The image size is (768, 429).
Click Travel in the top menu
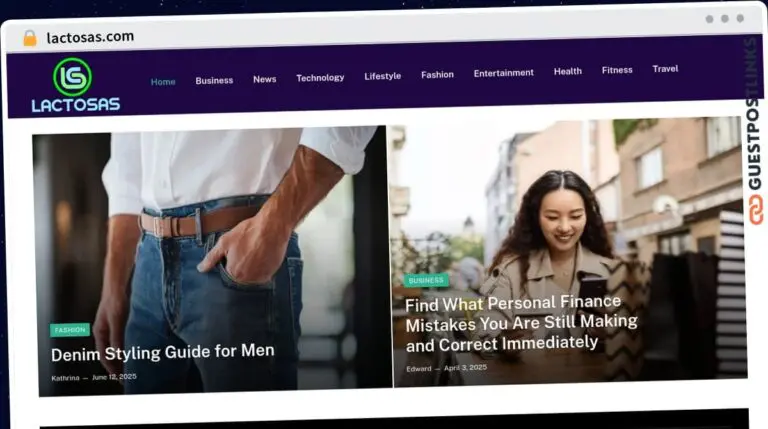click(x=665, y=69)
